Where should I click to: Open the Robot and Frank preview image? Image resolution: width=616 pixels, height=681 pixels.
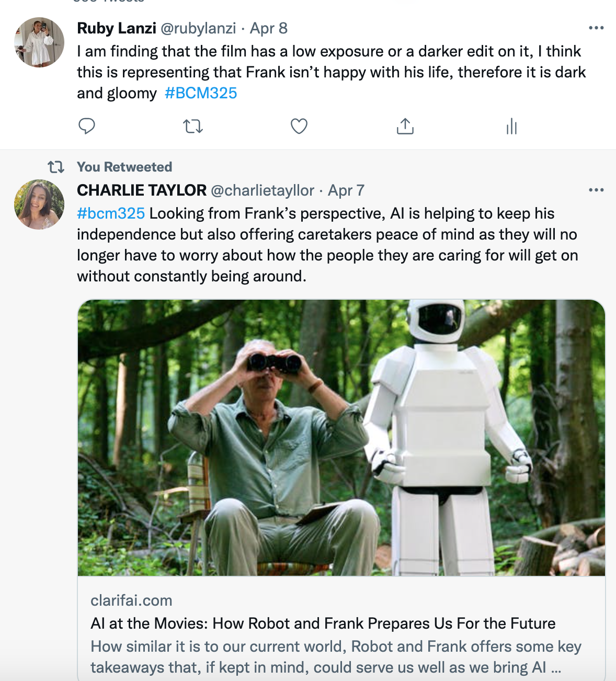coord(341,438)
